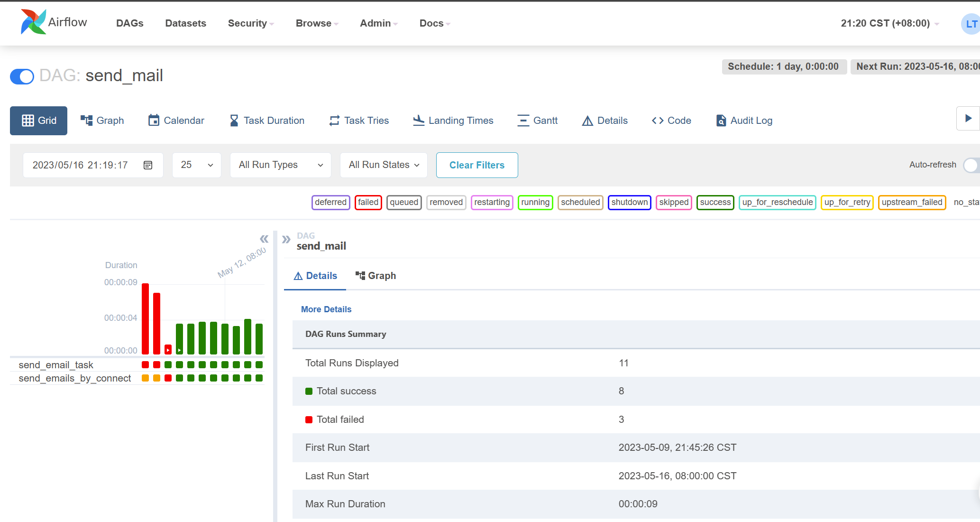
Task: Click the up_for_reschedule legend badge
Action: pos(778,202)
